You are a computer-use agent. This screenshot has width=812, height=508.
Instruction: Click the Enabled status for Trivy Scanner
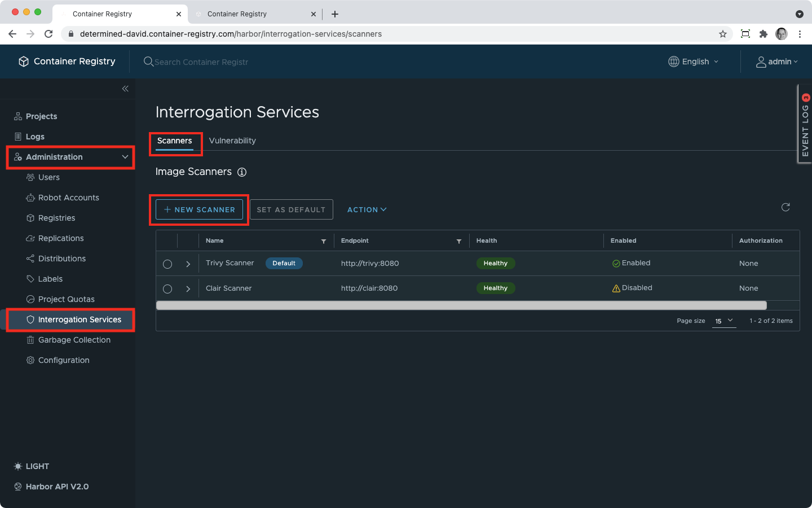click(x=632, y=263)
